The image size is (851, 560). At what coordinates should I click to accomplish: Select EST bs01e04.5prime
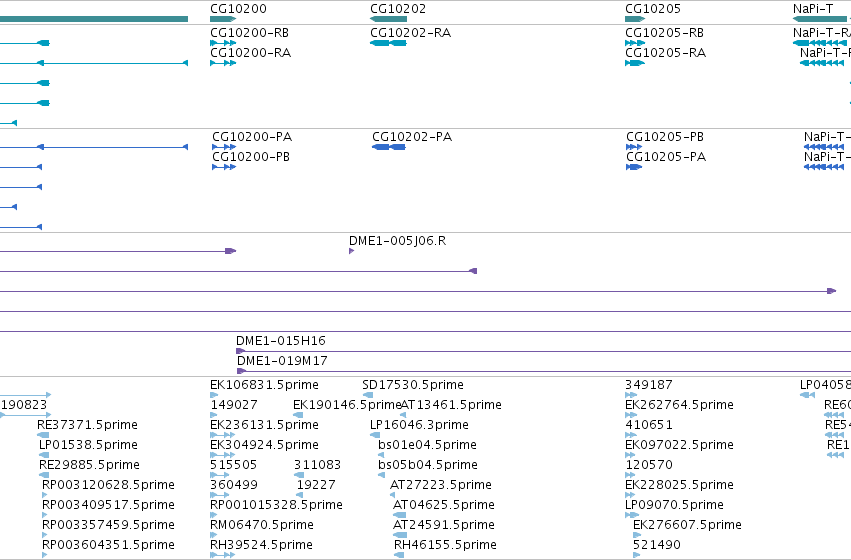pyautogui.click(x=427, y=445)
